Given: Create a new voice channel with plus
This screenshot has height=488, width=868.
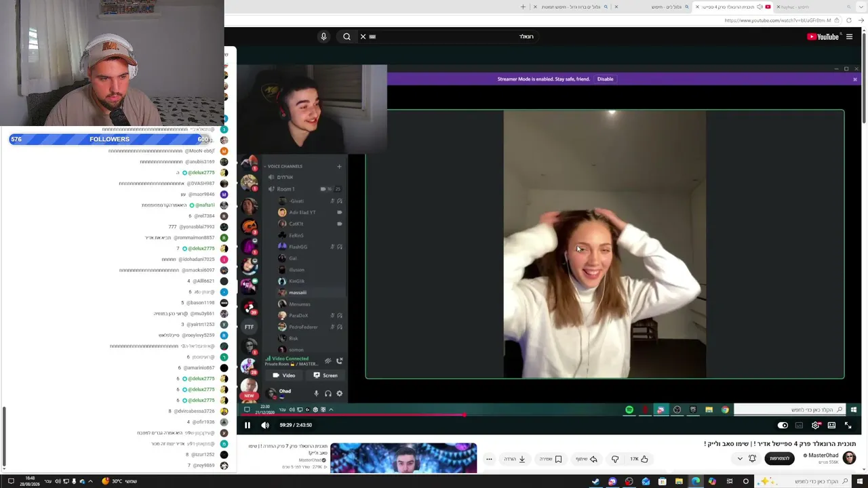Looking at the screenshot, I should (x=339, y=166).
